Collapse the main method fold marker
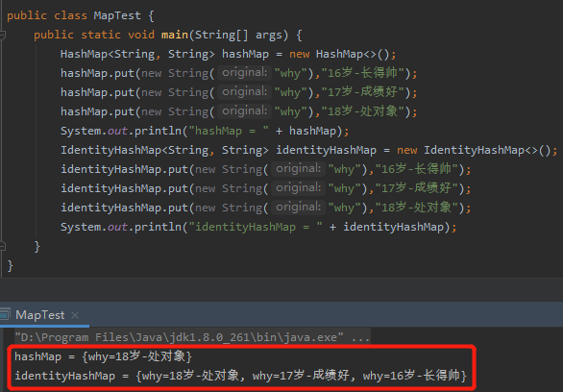This screenshot has height=392, width=563. click(x=2, y=35)
